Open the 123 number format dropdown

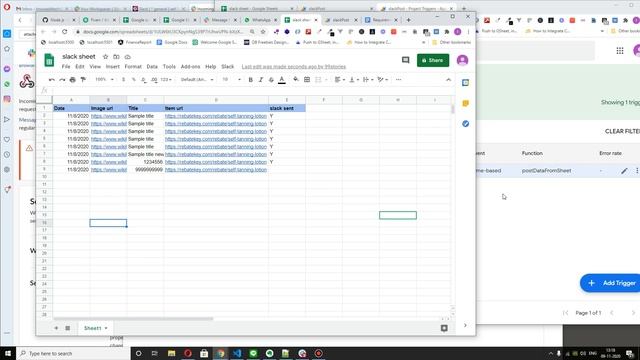(166, 80)
